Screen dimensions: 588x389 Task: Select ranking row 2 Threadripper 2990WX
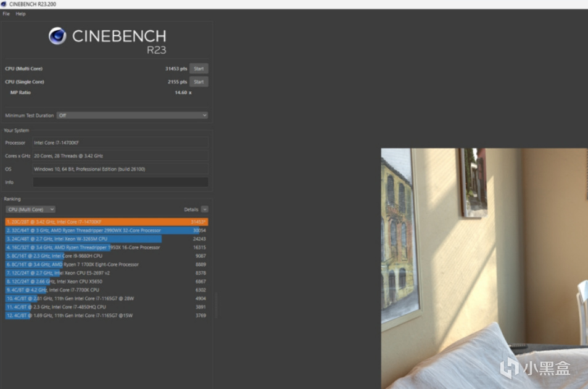[x=107, y=231]
